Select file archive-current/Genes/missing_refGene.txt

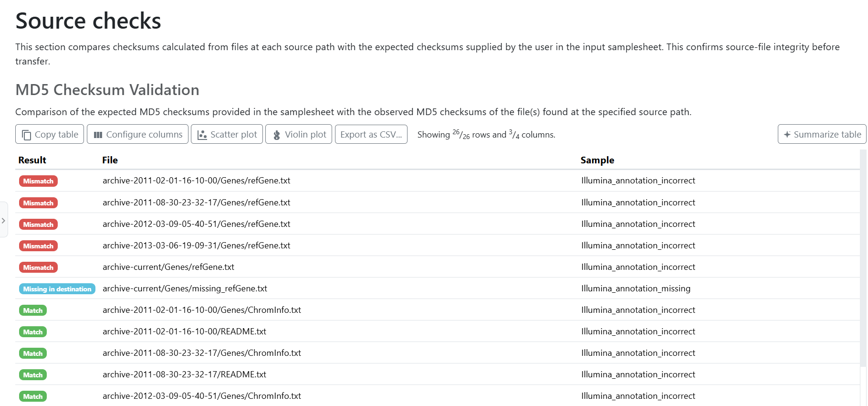click(x=185, y=288)
